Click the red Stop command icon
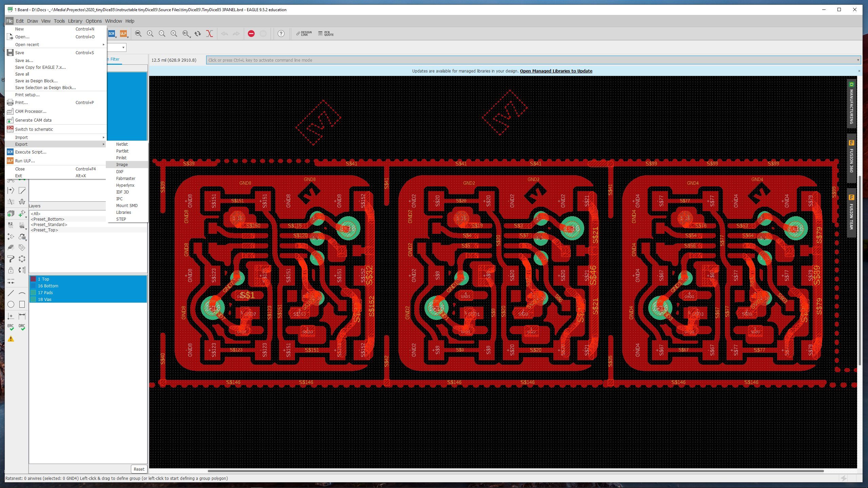This screenshot has width=868, height=488. [x=251, y=34]
